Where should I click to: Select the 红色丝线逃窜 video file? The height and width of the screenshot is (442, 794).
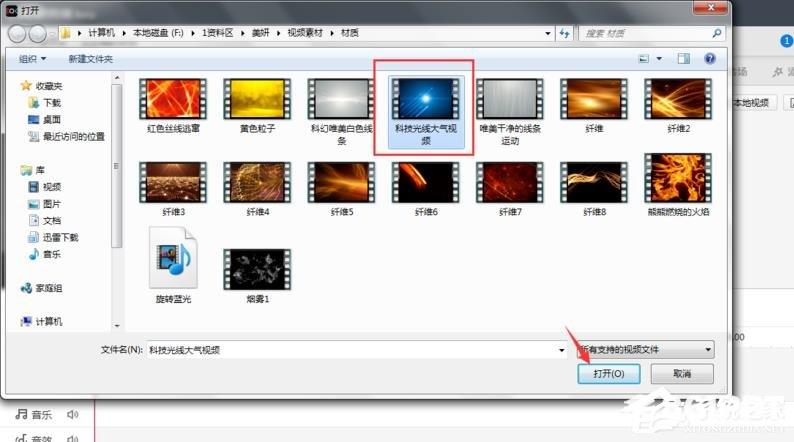pos(173,106)
